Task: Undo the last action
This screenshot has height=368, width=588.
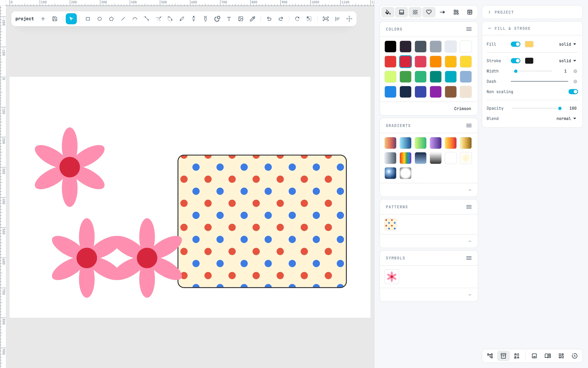Action: (269, 19)
